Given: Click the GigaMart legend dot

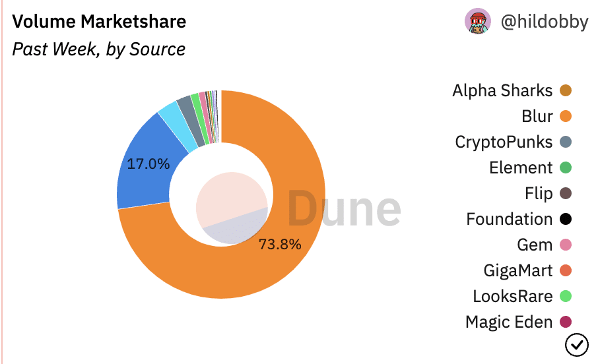Looking at the screenshot, I should click(566, 270).
